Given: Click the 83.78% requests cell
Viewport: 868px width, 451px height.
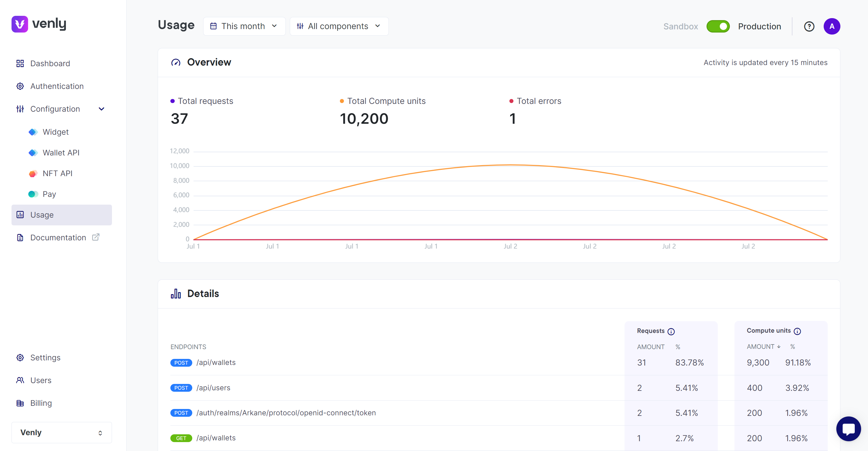Looking at the screenshot, I should point(689,363).
